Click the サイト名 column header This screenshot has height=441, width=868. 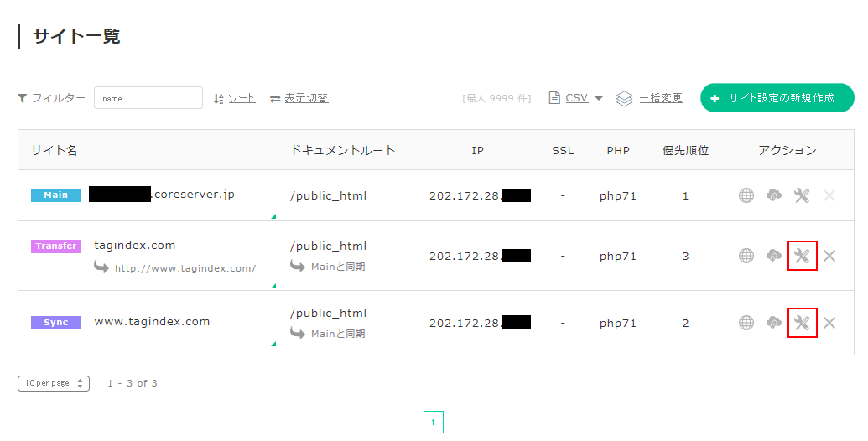click(55, 151)
